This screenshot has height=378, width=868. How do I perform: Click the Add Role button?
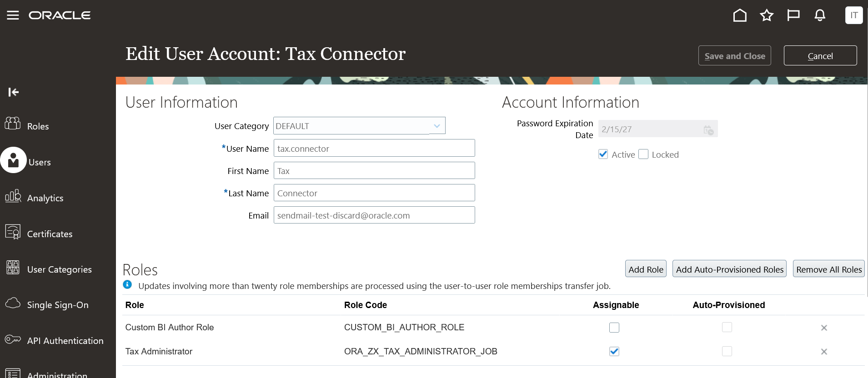[646, 269]
